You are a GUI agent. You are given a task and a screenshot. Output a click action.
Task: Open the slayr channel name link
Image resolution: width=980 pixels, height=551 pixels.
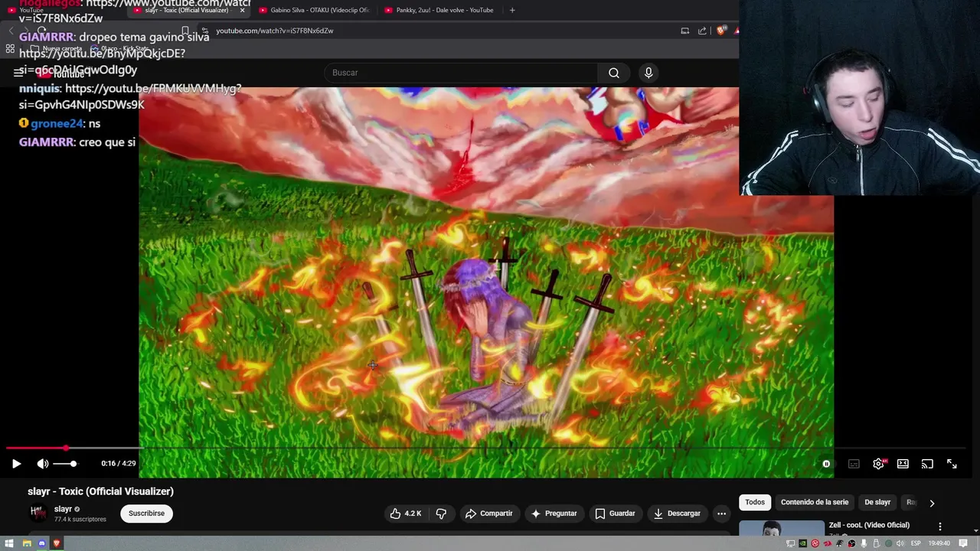(63, 509)
